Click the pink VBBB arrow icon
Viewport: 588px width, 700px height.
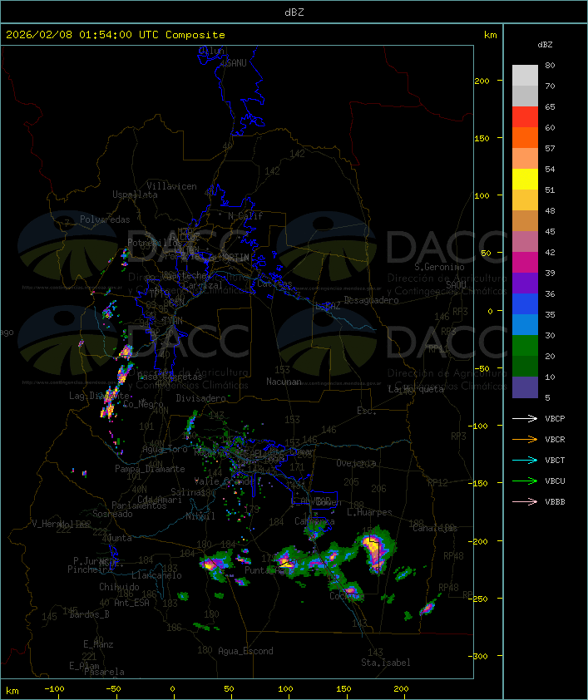pyautogui.click(x=525, y=502)
